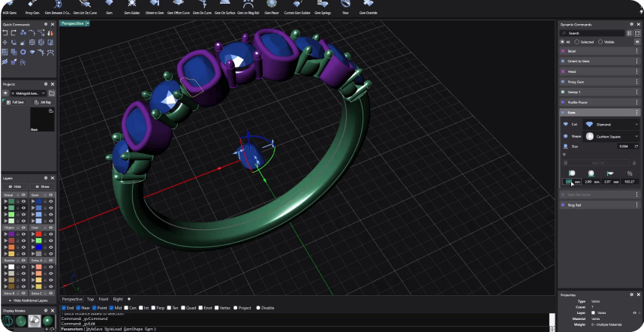644x332 pixels.
Task: Open Layers panel settings gear
Action: [x=46, y=179]
